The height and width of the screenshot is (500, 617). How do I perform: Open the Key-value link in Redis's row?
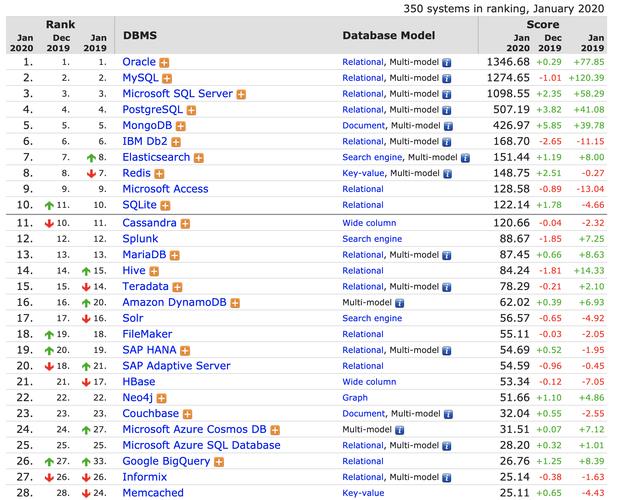pyautogui.click(x=363, y=173)
